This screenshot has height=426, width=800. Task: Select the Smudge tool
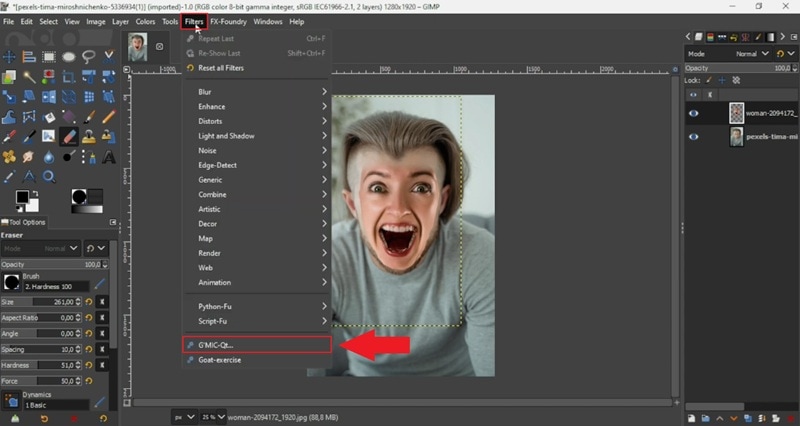click(29, 157)
